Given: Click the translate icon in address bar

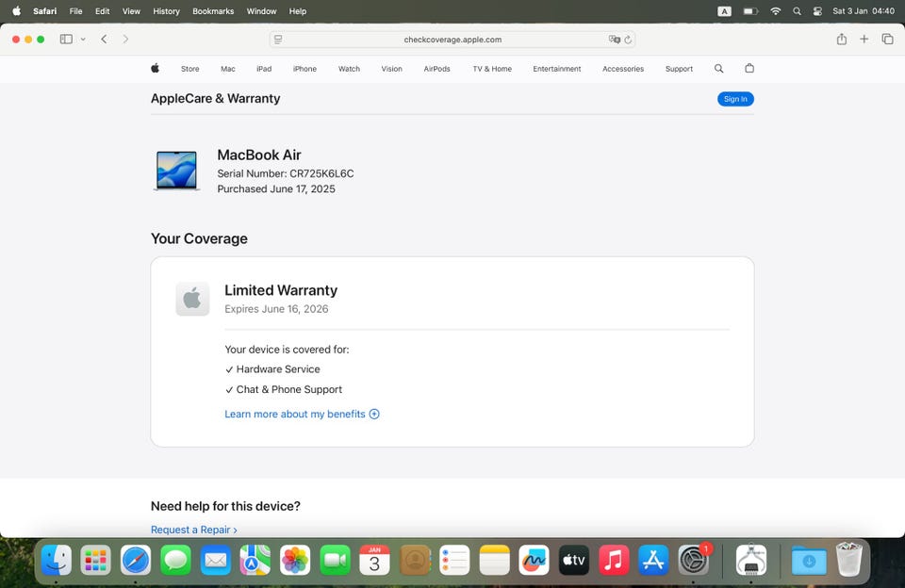Looking at the screenshot, I should point(615,40).
